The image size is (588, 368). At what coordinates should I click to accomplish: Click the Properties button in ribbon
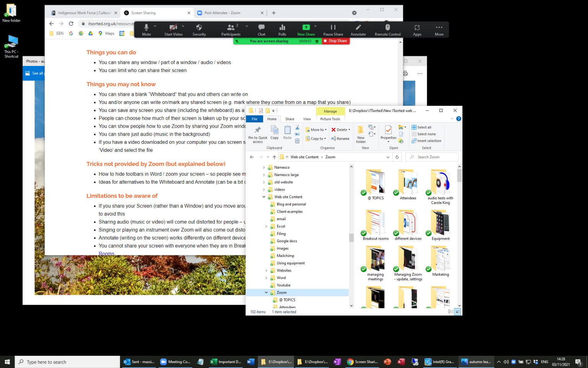pos(389,133)
